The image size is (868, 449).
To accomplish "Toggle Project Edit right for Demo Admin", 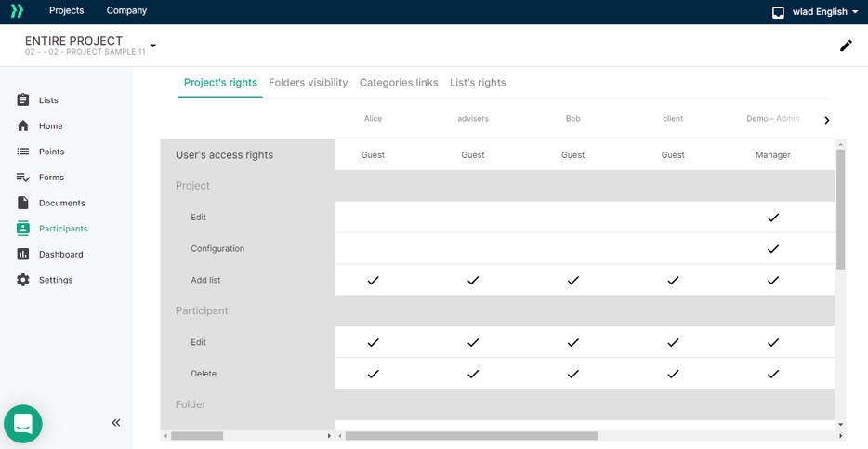I will point(773,218).
